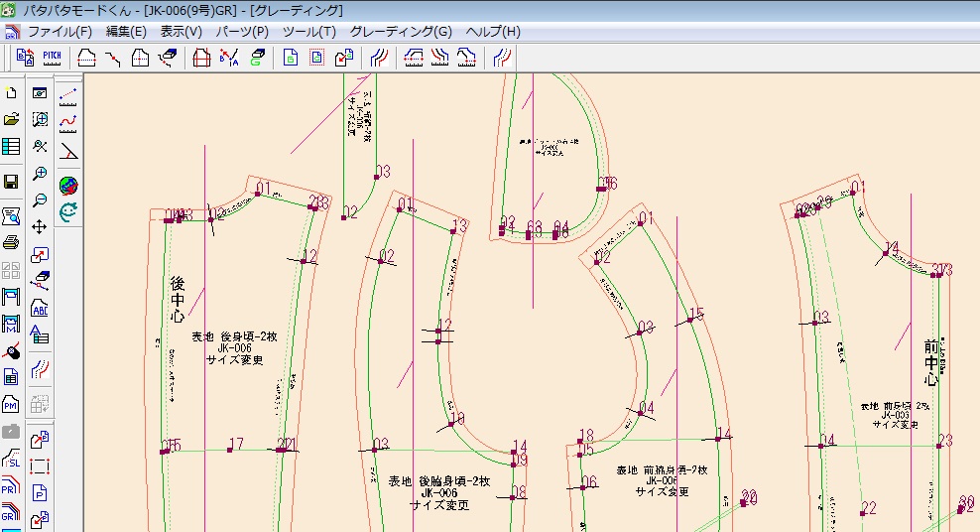Save with the floppy disk icon
The height and width of the screenshot is (532, 980).
(x=11, y=182)
